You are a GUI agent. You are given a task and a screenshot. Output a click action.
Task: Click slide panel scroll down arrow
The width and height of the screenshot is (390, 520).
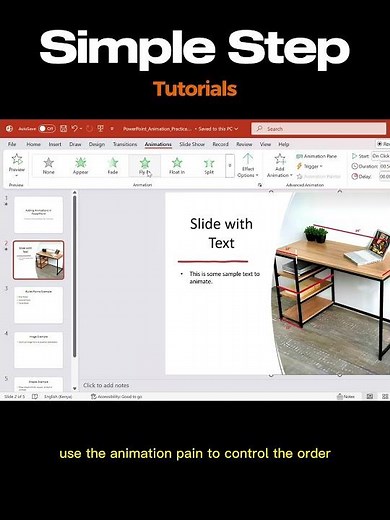(x=75, y=388)
